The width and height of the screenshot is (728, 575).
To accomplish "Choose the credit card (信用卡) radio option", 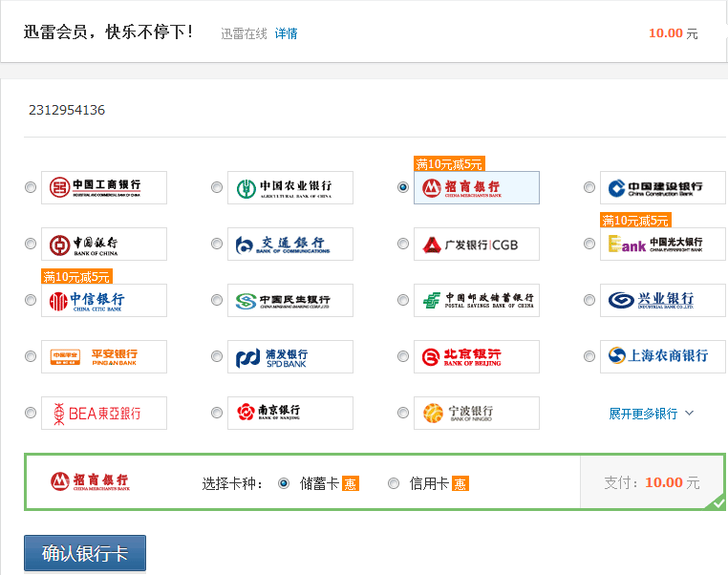I will (x=394, y=483).
